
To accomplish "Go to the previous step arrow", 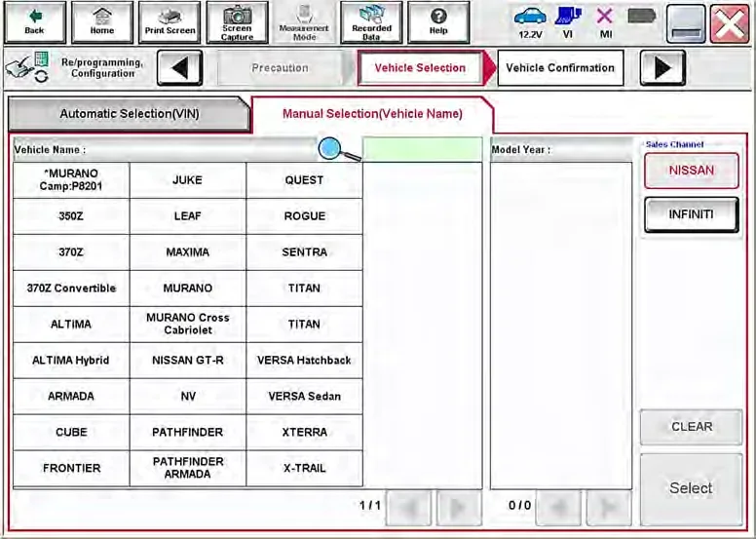I will [180, 68].
